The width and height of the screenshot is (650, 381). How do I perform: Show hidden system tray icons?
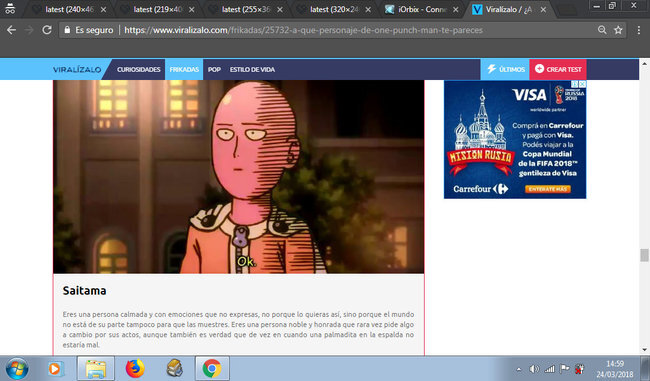coord(519,369)
